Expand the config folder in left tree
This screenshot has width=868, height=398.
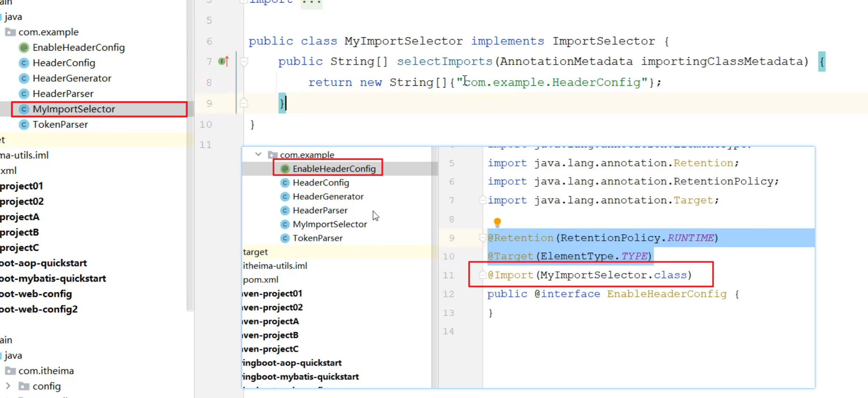8,386
